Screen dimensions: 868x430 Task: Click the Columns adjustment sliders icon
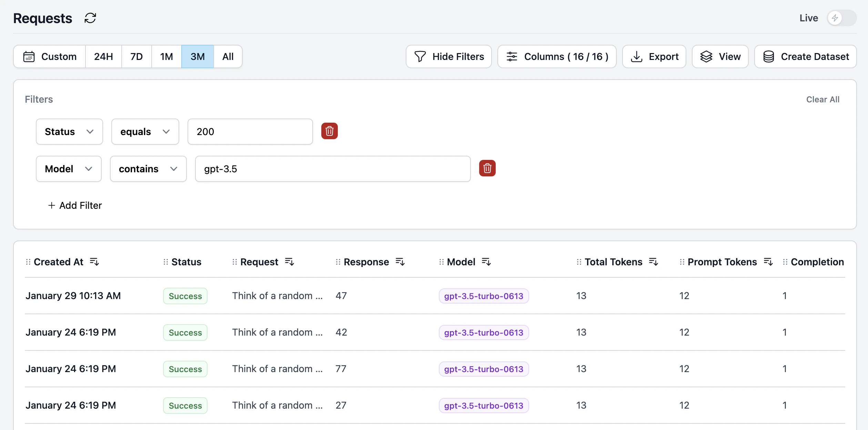(512, 56)
